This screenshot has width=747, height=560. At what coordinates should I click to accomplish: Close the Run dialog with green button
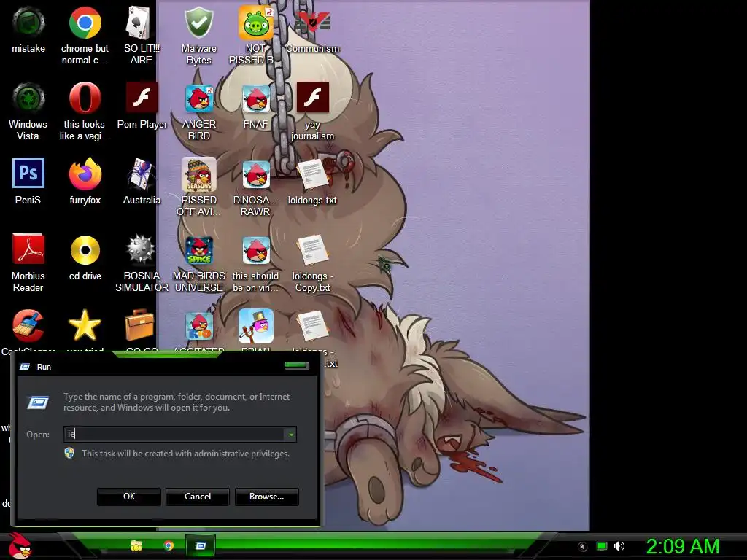pos(297,365)
